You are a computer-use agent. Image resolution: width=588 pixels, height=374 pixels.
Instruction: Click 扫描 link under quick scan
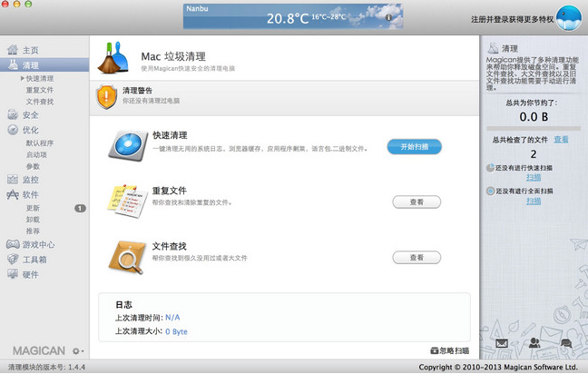(534, 177)
